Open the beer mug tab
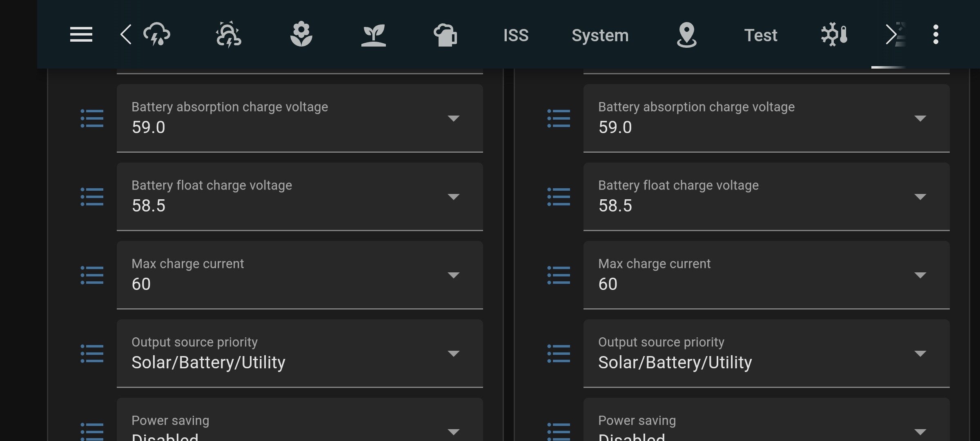The width and height of the screenshot is (980, 441). [x=445, y=35]
